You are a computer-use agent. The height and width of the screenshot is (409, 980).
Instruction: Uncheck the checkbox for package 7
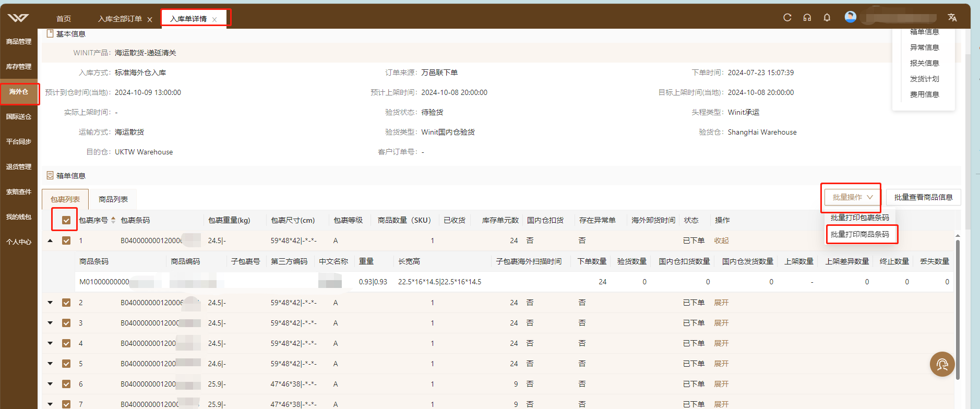[x=66, y=404]
